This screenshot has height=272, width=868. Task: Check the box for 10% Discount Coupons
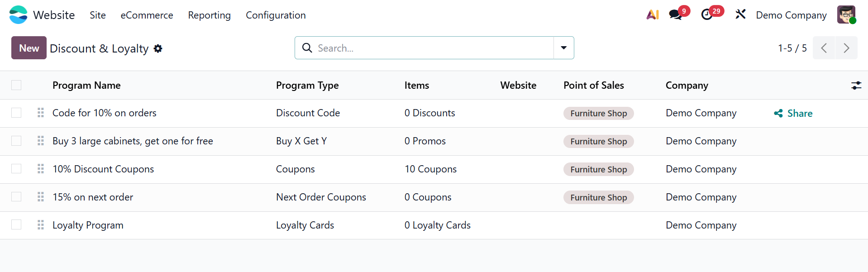16,169
